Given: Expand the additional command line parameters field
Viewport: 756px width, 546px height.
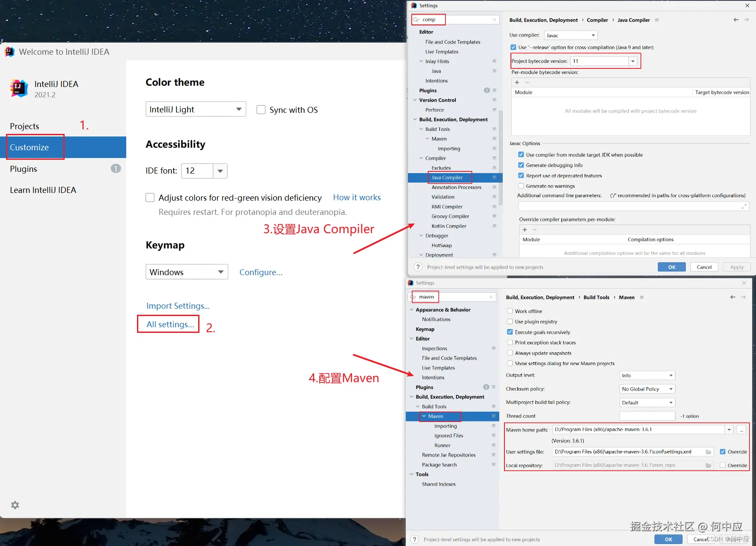Looking at the screenshot, I should 744,207.
